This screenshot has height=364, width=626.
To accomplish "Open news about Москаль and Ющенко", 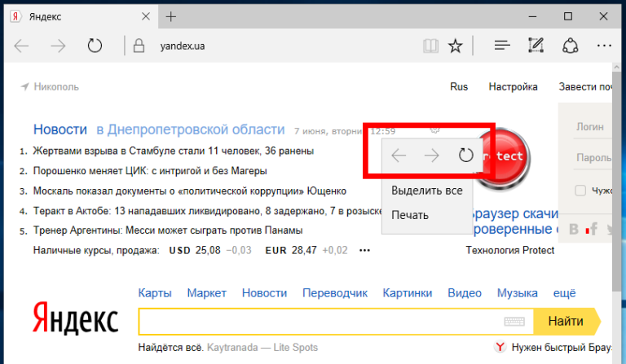I will click(x=190, y=191).
